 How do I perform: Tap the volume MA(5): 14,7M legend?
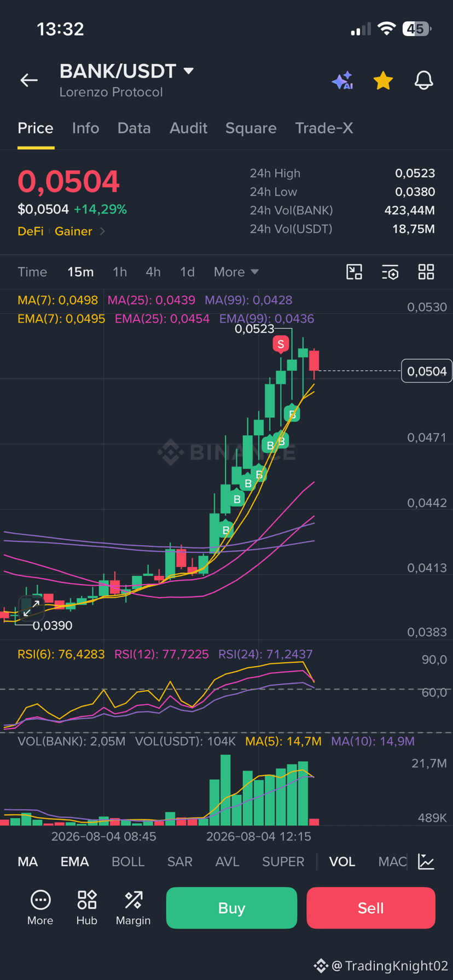pyautogui.click(x=283, y=742)
